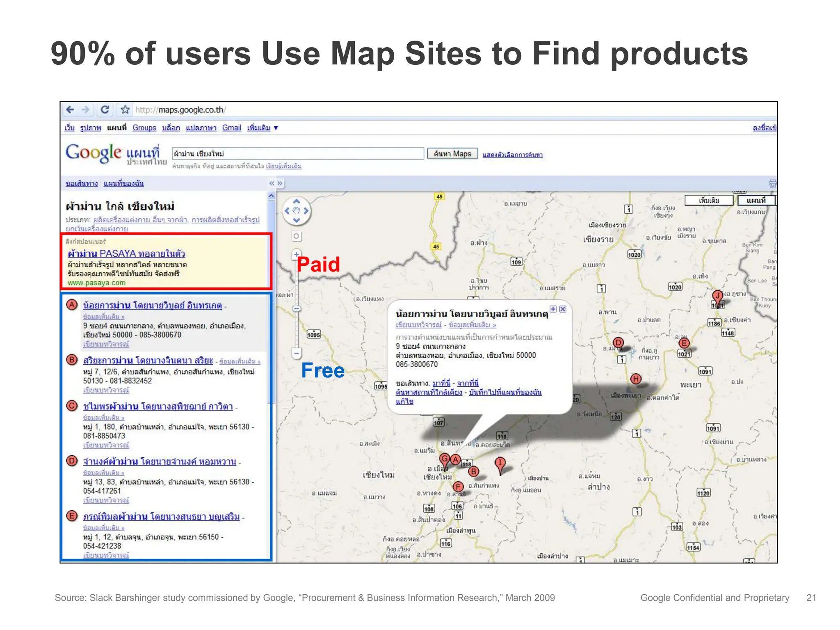Click the เพิ่มเติม map layer button

709,201
